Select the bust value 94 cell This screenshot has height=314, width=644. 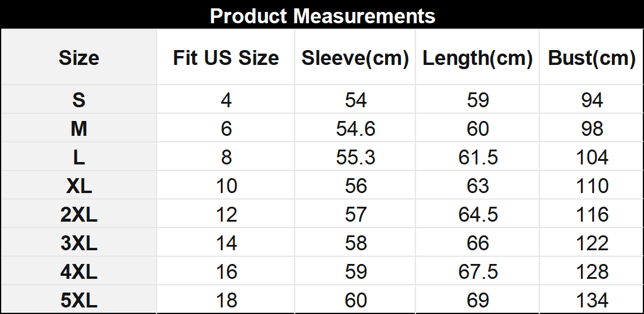pyautogui.click(x=592, y=100)
